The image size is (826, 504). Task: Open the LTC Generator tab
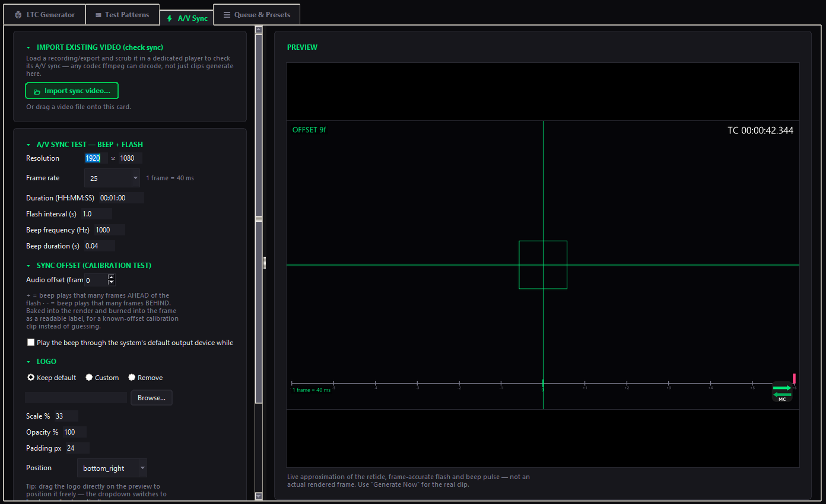coord(45,15)
